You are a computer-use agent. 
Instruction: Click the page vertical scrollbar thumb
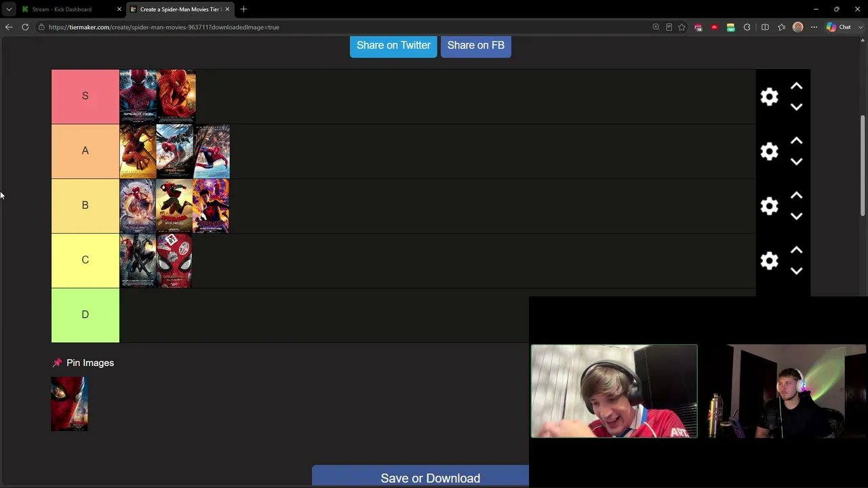[x=863, y=166]
